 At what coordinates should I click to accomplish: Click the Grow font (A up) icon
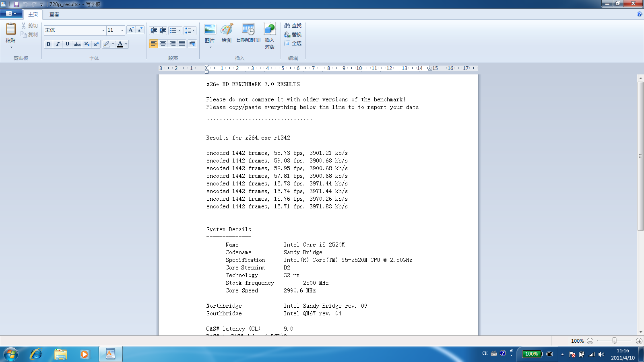click(131, 30)
